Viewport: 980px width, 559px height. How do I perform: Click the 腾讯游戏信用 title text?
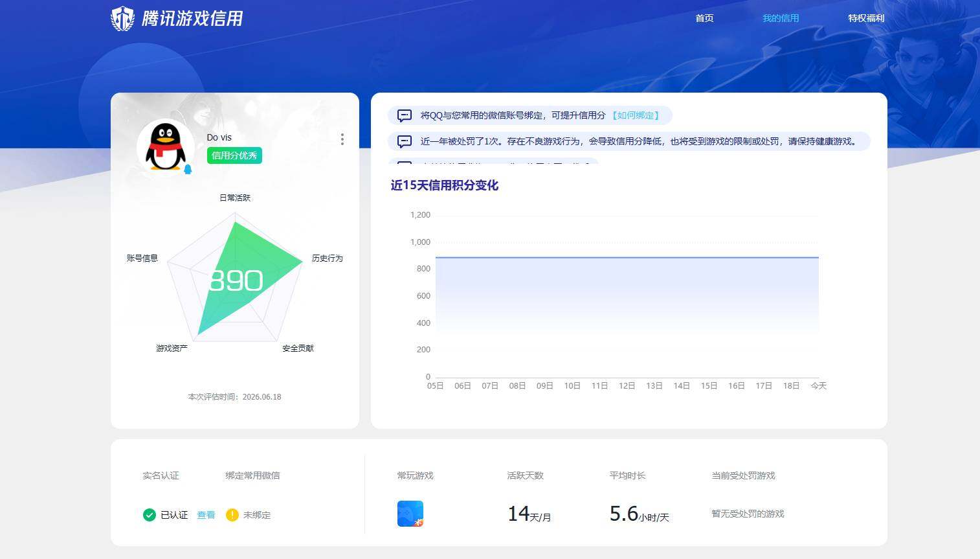pos(192,18)
